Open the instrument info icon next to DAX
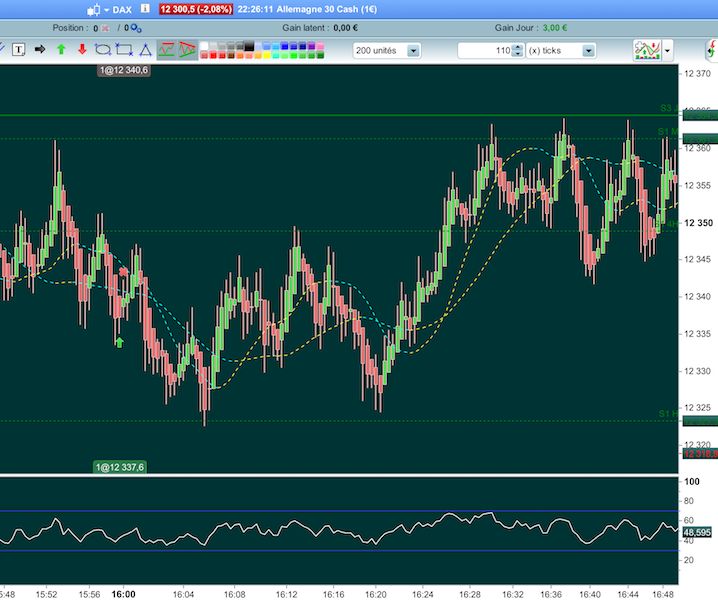718x600 pixels. pyautogui.click(x=145, y=9)
